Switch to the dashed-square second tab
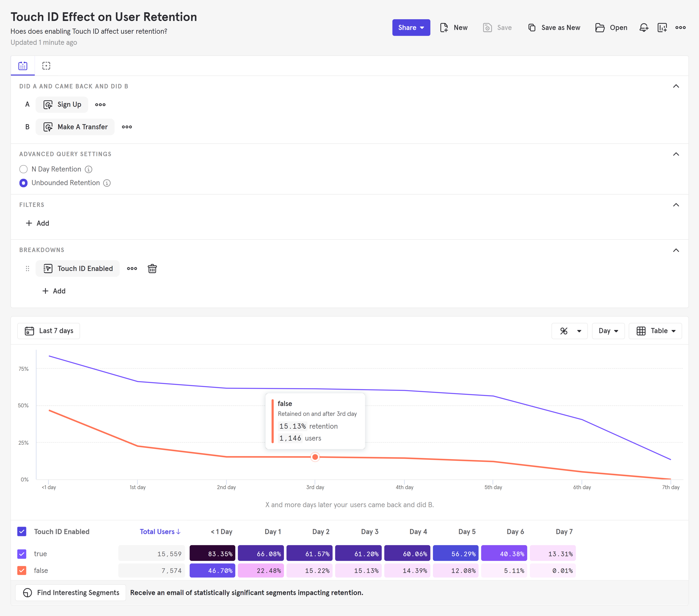699x616 pixels. [x=46, y=66]
